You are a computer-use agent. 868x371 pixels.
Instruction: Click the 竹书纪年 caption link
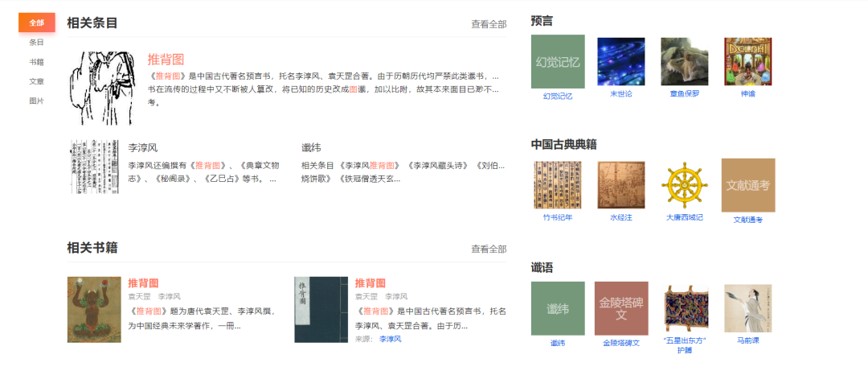click(558, 217)
